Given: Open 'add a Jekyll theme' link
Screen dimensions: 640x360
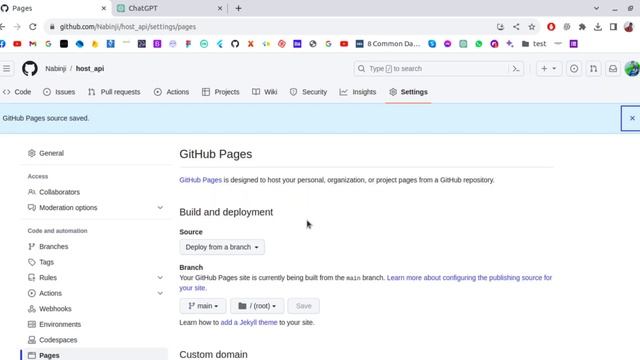Looking at the screenshot, I should [x=249, y=322].
